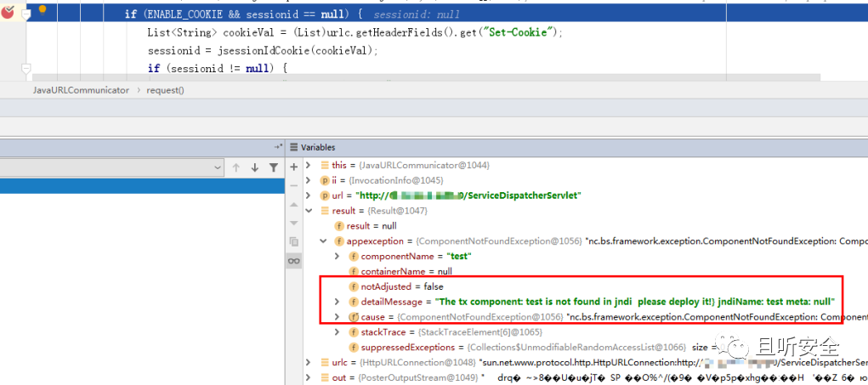Select the Variables panel tab title
This screenshot has height=385, width=868.
pyautogui.click(x=318, y=147)
